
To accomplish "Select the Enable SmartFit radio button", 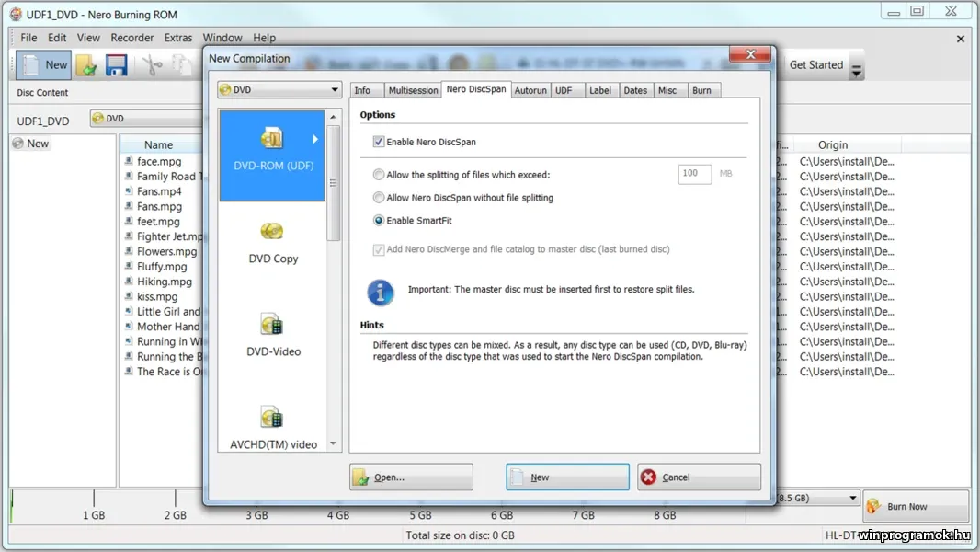I will coord(377,220).
